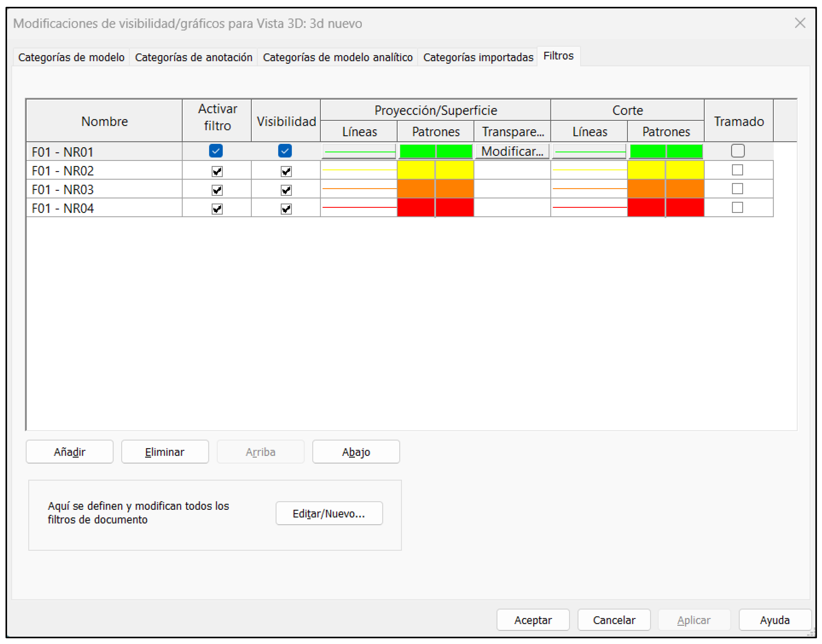Move filter down with Abajo button

pos(356,451)
